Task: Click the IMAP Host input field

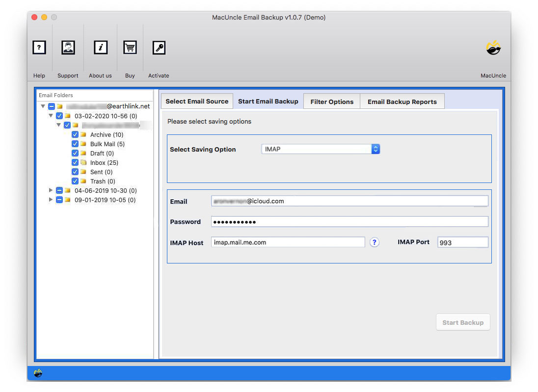Action: pos(288,242)
